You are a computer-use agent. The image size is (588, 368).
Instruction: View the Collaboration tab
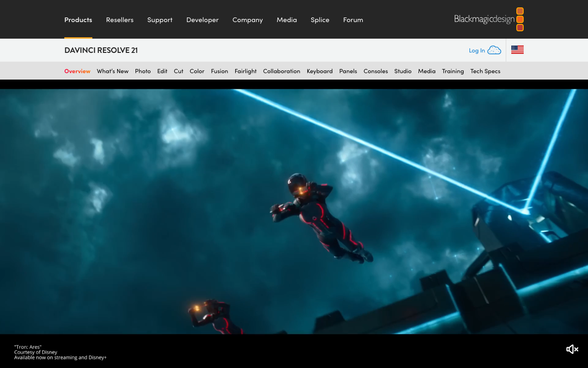pyautogui.click(x=282, y=71)
